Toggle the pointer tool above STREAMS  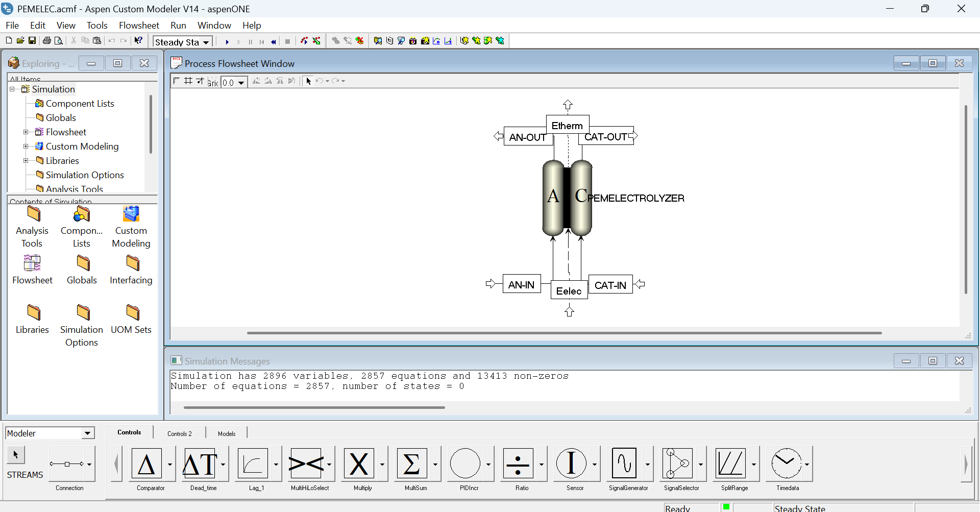coord(16,454)
